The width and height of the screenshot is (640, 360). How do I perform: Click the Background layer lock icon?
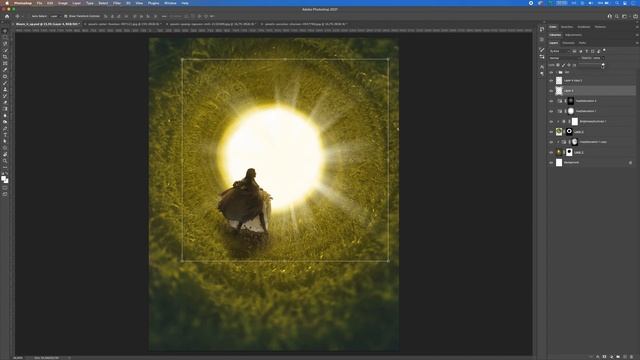(x=630, y=162)
